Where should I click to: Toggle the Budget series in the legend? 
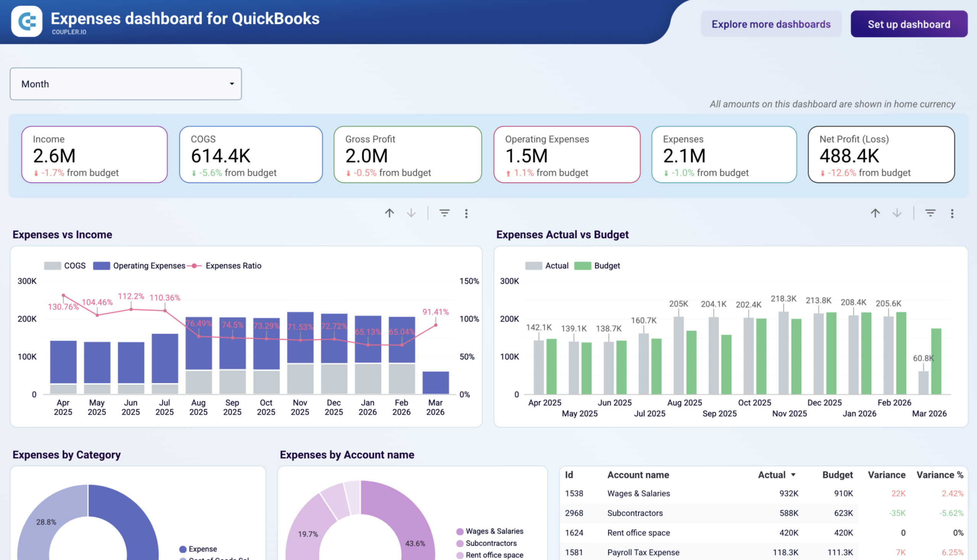(597, 265)
